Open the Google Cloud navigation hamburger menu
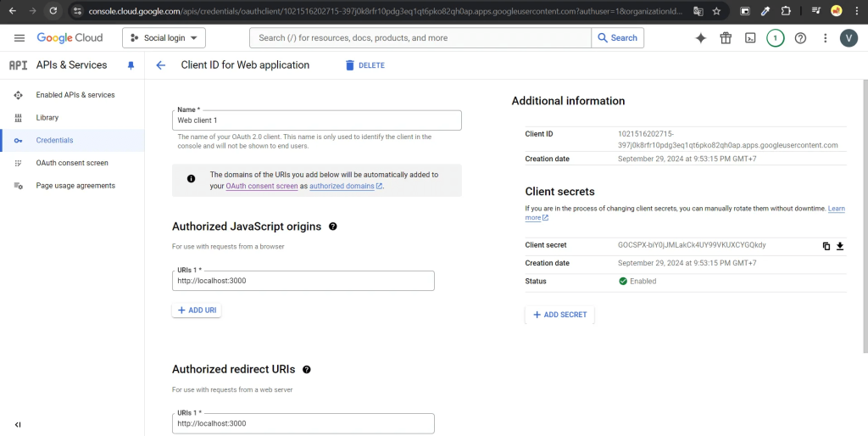This screenshot has width=868, height=436. coord(19,38)
